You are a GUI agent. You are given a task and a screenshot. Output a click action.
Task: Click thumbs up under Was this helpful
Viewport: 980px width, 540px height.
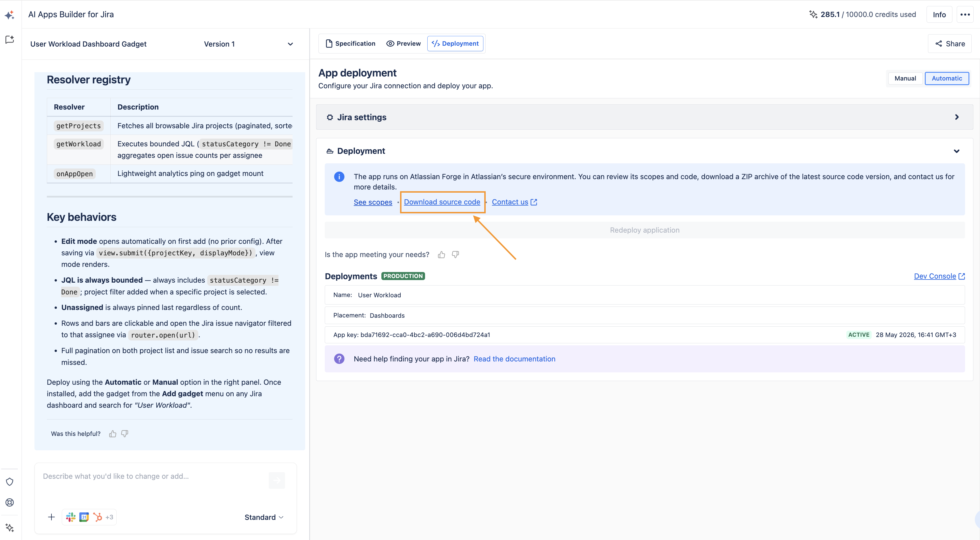[113, 434]
